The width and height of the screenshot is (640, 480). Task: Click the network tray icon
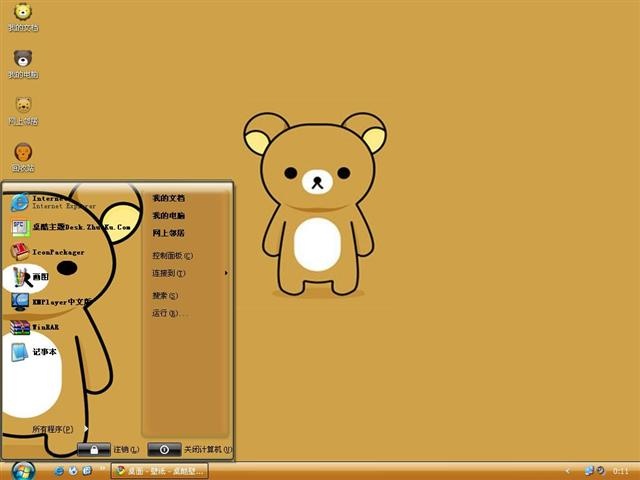[x=589, y=471]
